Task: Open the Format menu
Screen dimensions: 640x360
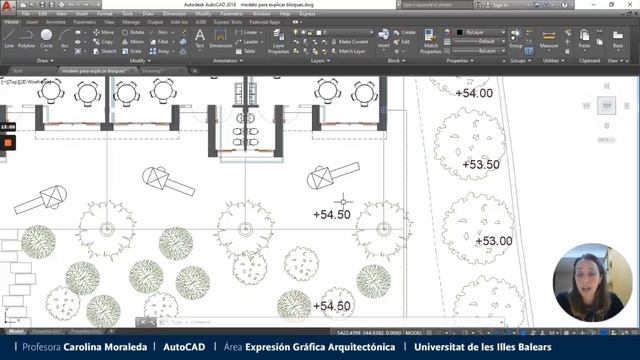Action: (104, 14)
